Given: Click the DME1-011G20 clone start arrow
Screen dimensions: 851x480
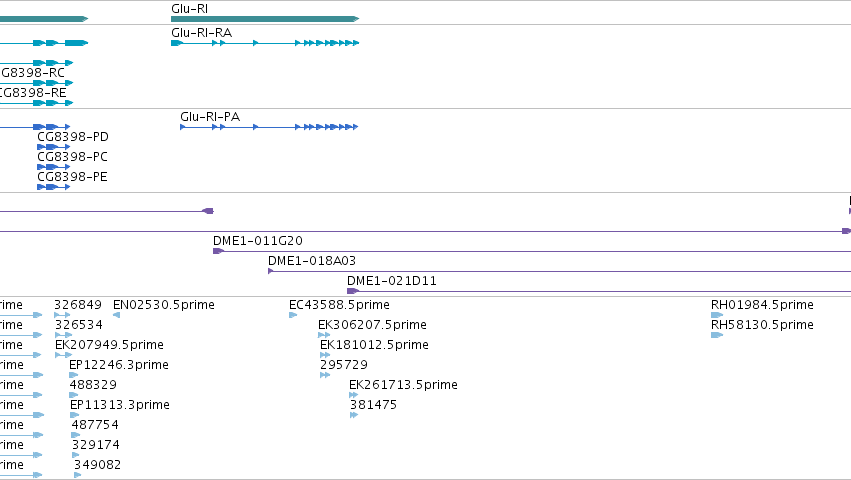Looking at the screenshot, I should 218,251.
